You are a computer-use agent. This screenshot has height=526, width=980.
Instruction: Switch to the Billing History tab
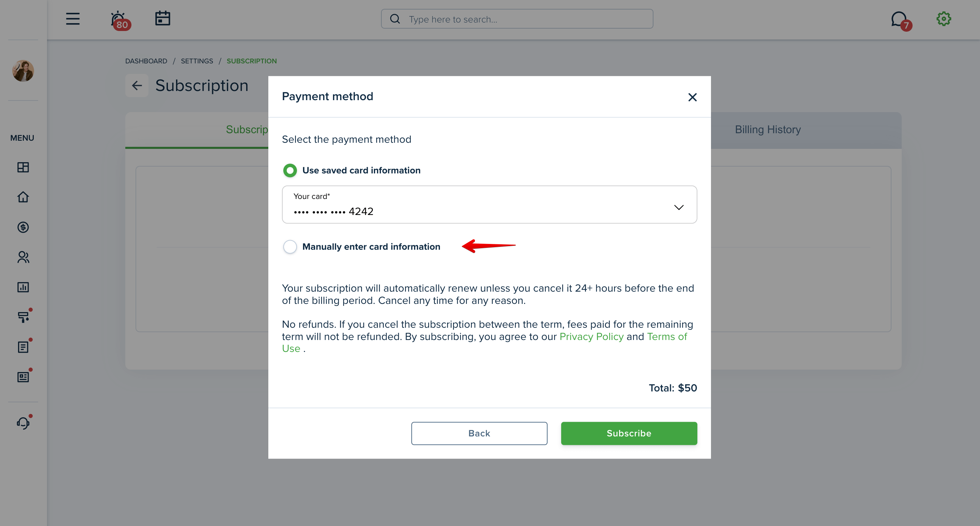click(x=768, y=130)
